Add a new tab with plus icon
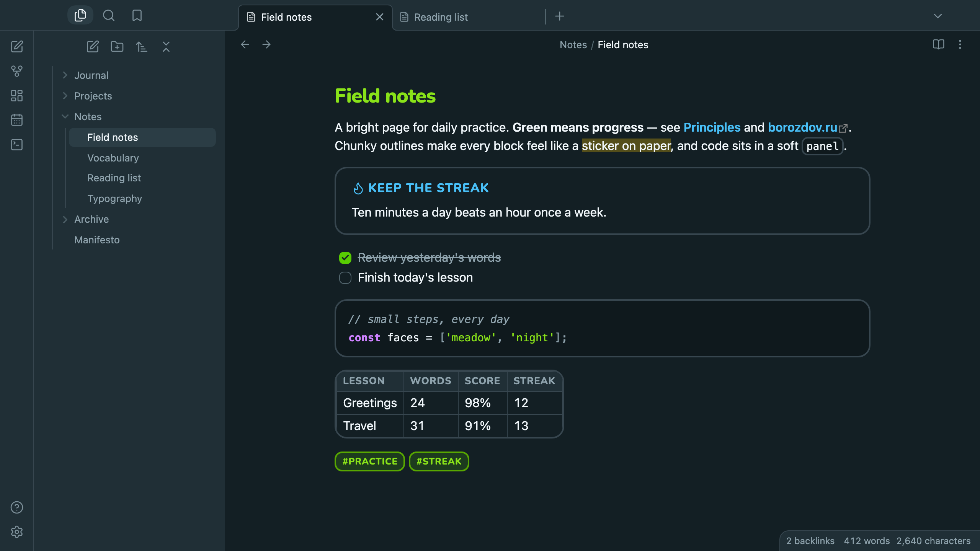Image resolution: width=980 pixels, height=551 pixels. click(560, 16)
